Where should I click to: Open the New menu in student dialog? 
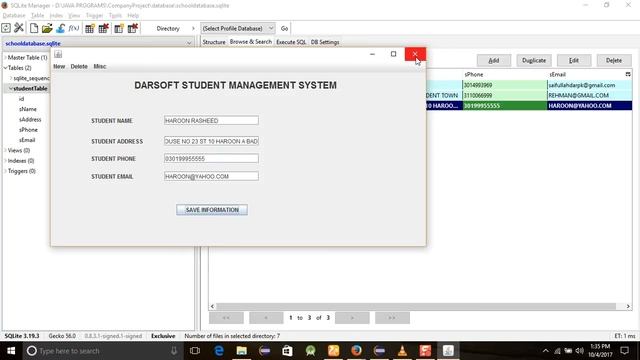pos(59,66)
